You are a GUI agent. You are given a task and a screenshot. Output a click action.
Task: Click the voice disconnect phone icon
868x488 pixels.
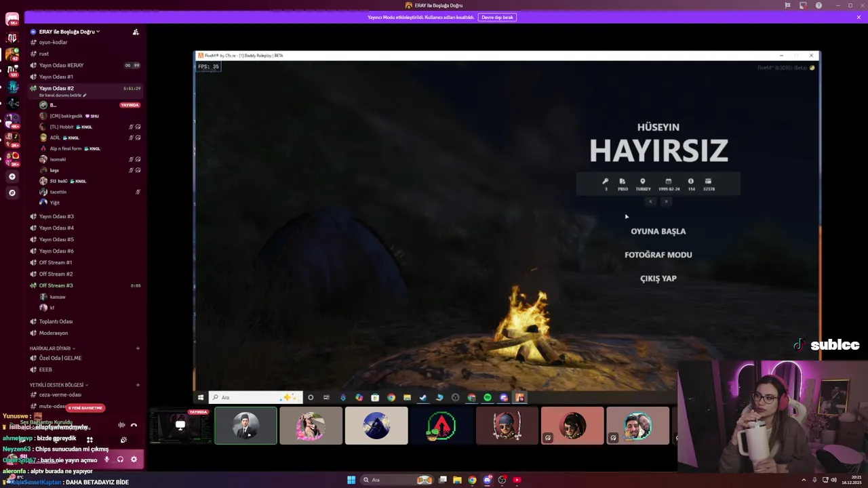coord(134,425)
